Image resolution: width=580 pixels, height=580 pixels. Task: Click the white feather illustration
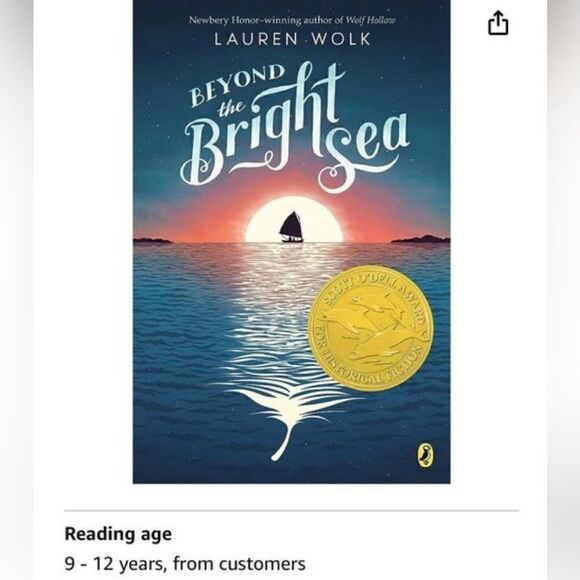[285, 418]
